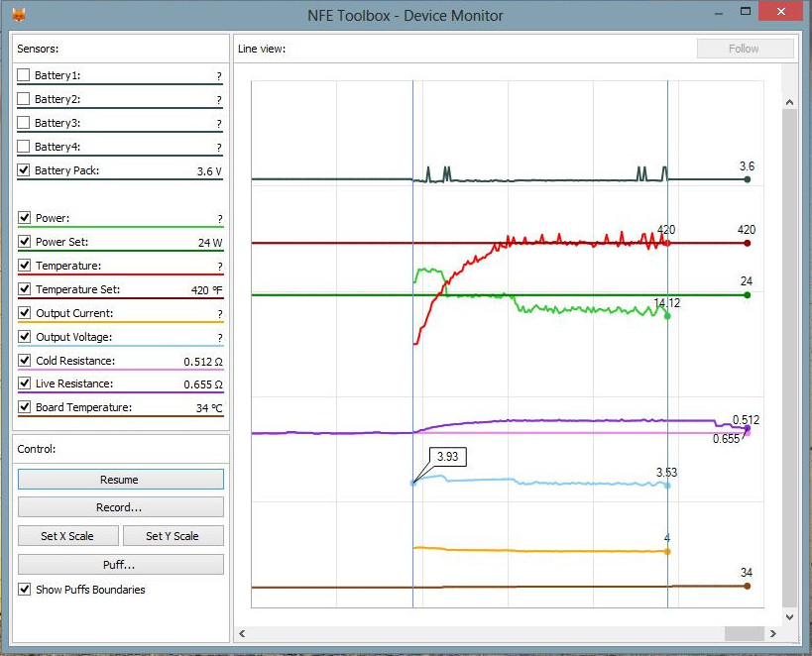Click the 3.93 output voltage callout label
This screenshot has height=656, width=812.
point(447,457)
